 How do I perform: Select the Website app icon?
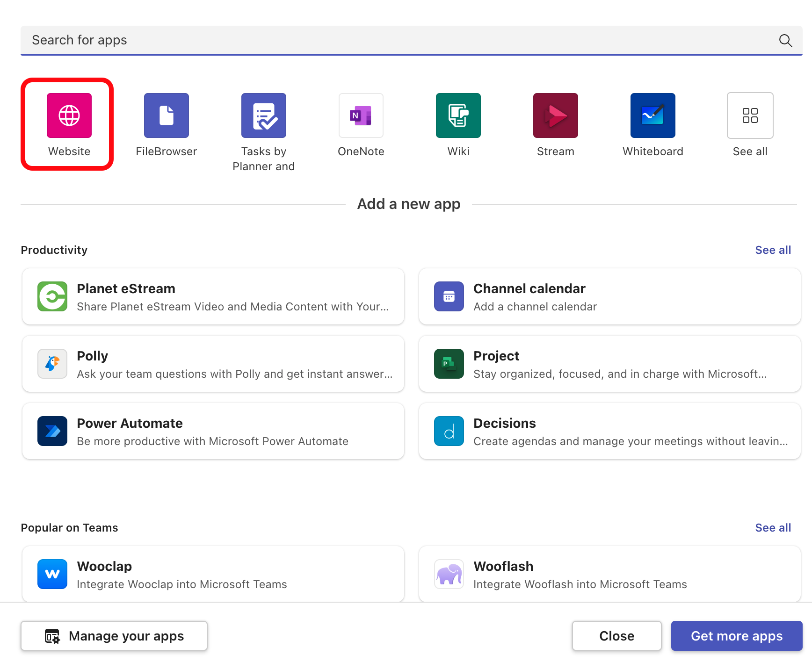pos(69,115)
